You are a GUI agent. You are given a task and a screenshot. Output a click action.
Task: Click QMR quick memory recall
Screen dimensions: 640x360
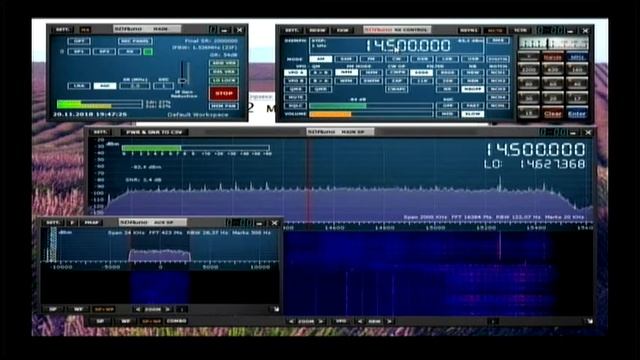(320, 89)
